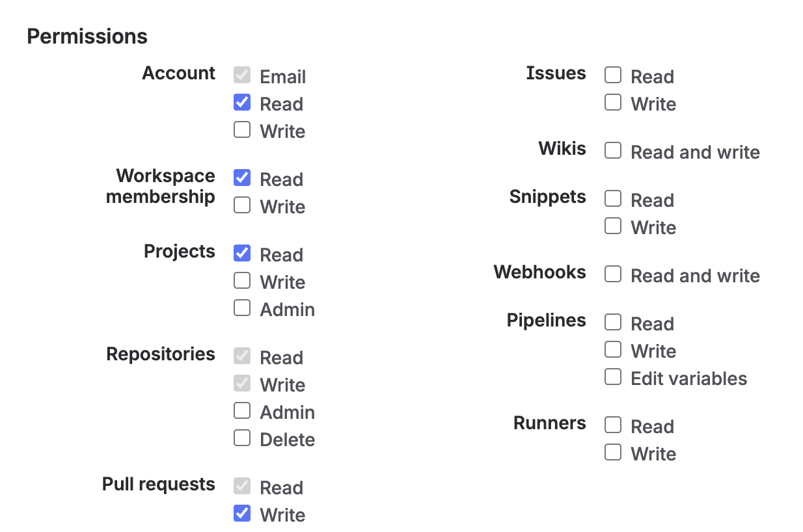
Task: Tick the Runners Write checkbox
Action: coord(613,453)
